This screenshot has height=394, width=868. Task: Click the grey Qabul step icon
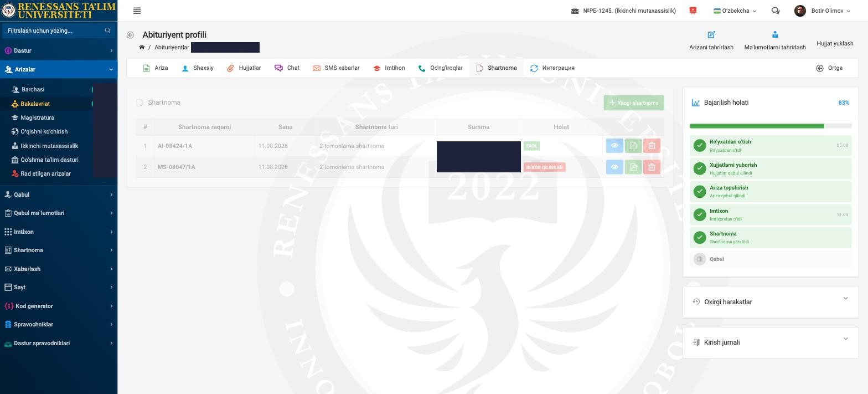tap(700, 259)
